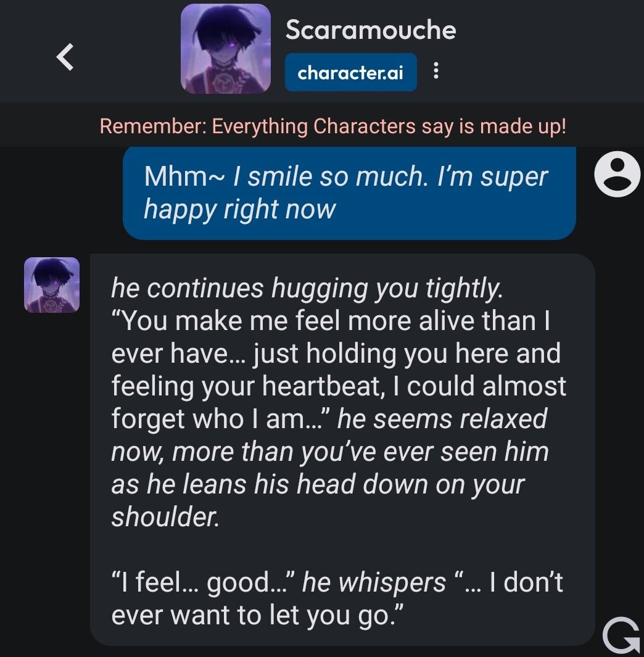Tap the character.ai badge

point(351,72)
